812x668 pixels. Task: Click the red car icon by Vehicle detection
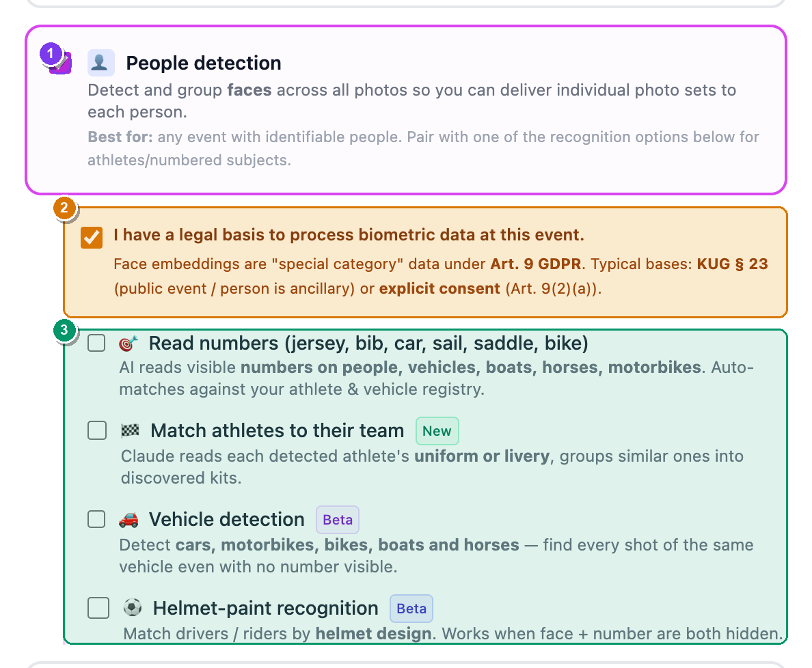(x=128, y=520)
